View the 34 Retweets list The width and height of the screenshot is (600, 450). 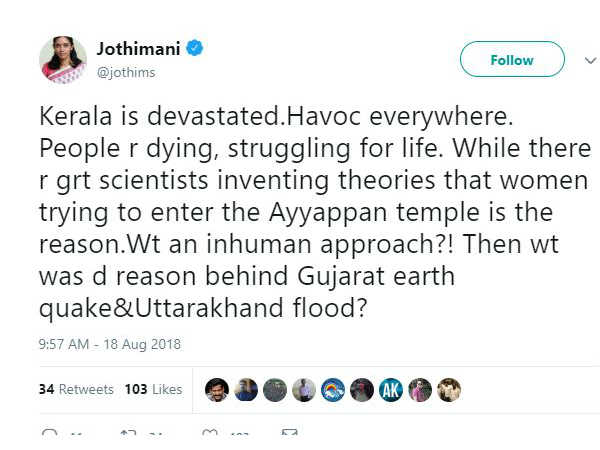pos(76,389)
